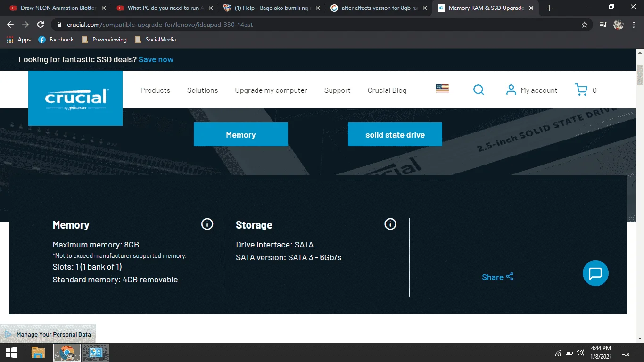Open Apps shortcut in bookmarks bar
The image size is (644, 362).
(19, 40)
